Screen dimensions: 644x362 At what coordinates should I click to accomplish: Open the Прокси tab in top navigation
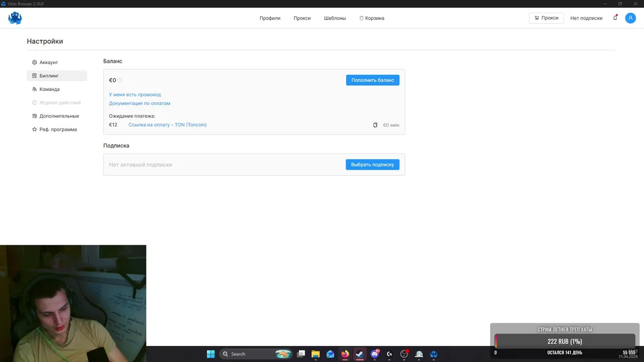pyautogui.click(x=302, y=18)
